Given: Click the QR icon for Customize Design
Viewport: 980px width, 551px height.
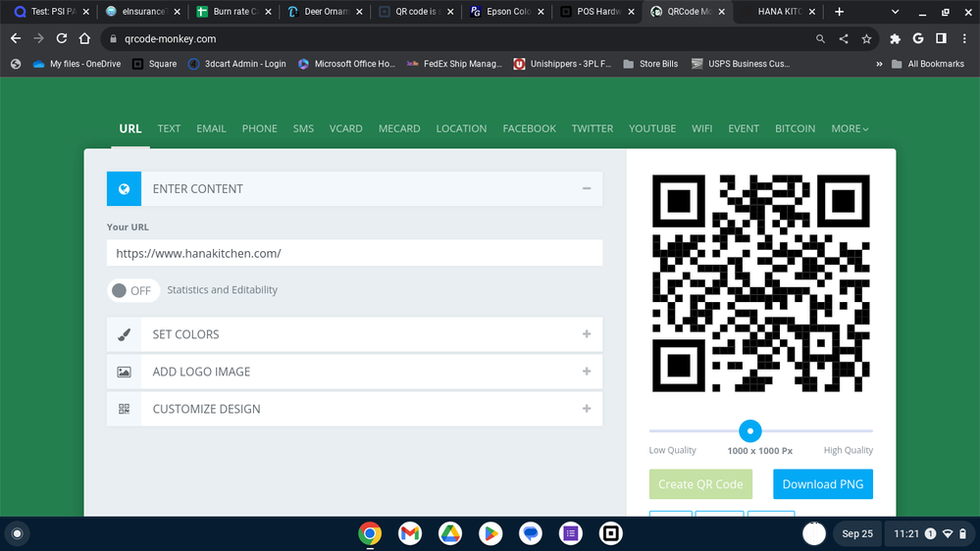Looking at the screenshot, I should coord(124,409).
